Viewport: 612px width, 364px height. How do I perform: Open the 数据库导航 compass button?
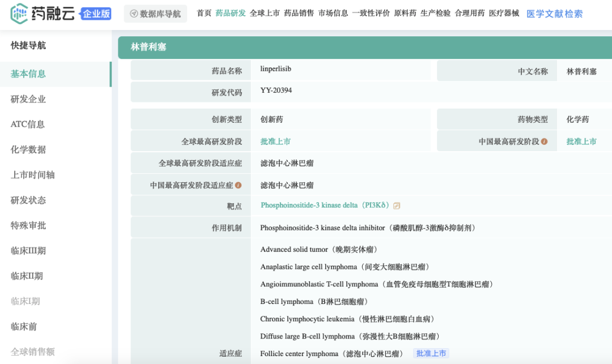155,14
